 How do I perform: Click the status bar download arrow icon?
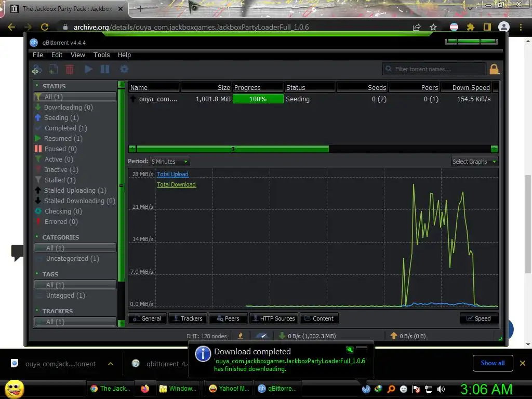(x=282, y=336)
